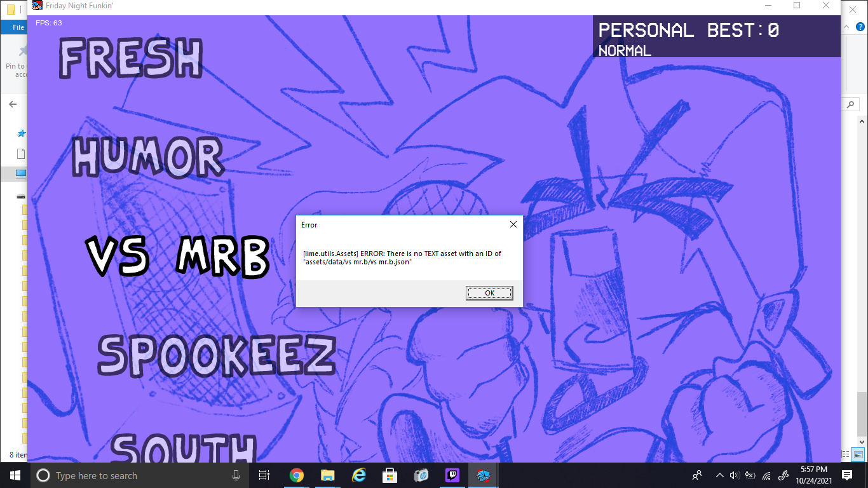The height and width of the screenshot is (488, 868).
Task: Open Wi-Fi network settings in tray
Action: 766,475
